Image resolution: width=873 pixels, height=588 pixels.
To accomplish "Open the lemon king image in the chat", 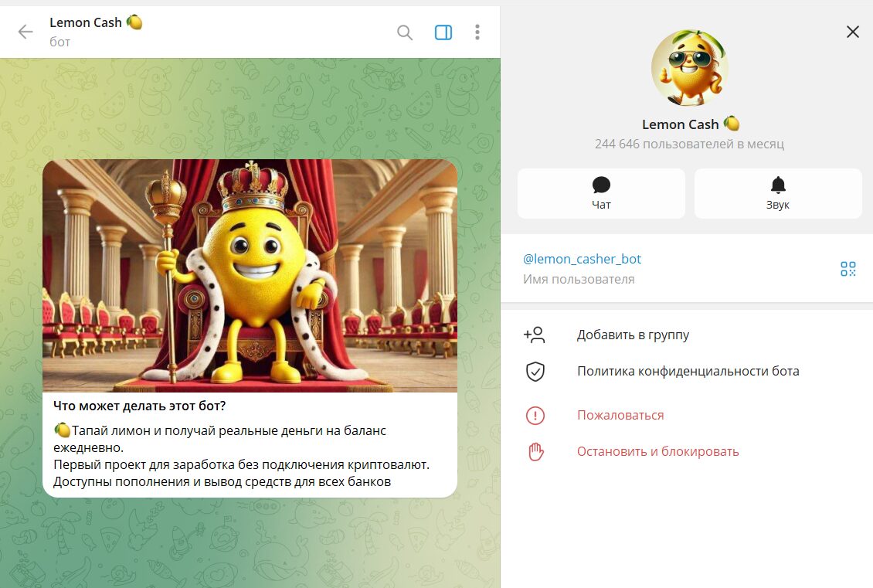I will 250,276.
